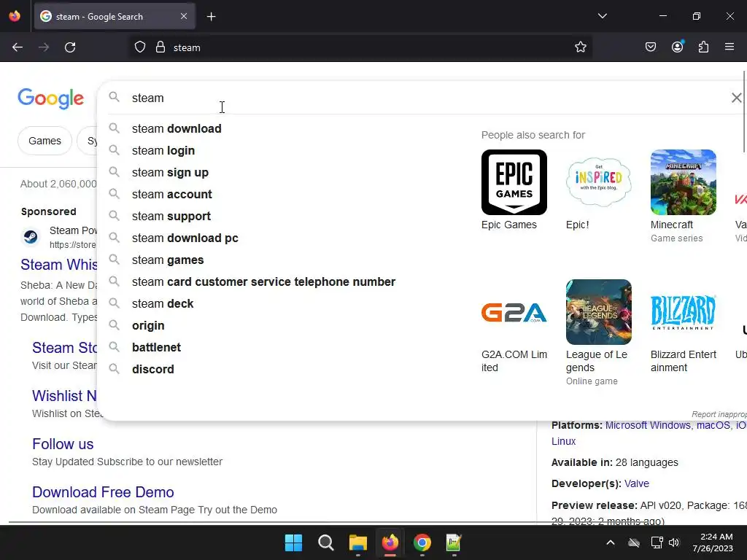Open File Explorer from the taskbar
This screenshot has width=747, height=560.
click(357, 542)
